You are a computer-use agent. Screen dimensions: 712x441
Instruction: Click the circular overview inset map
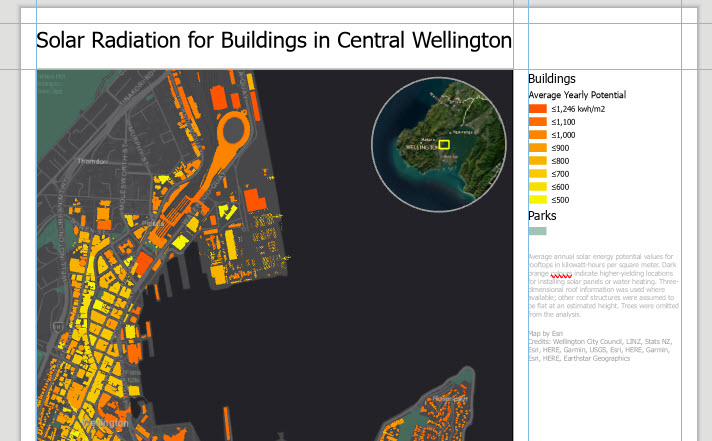click(x=439, y=144)
